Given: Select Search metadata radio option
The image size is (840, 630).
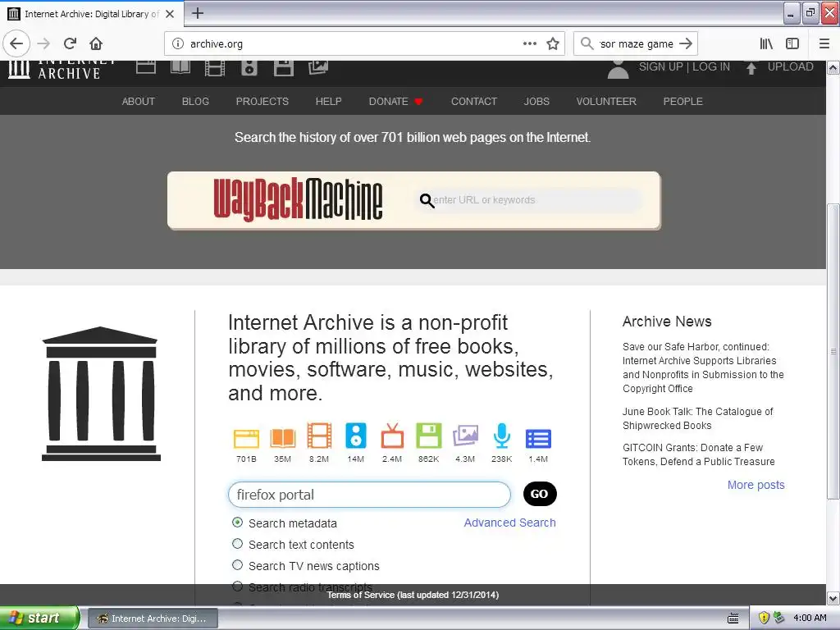Looking at the screenshot, I should point(237,523).
